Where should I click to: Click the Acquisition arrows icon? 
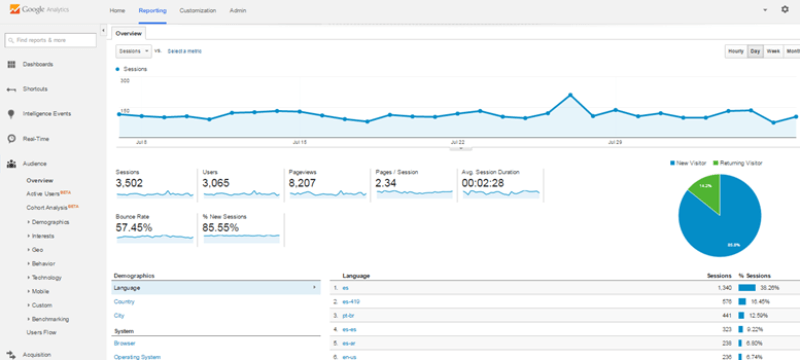[x=11, y=354]
